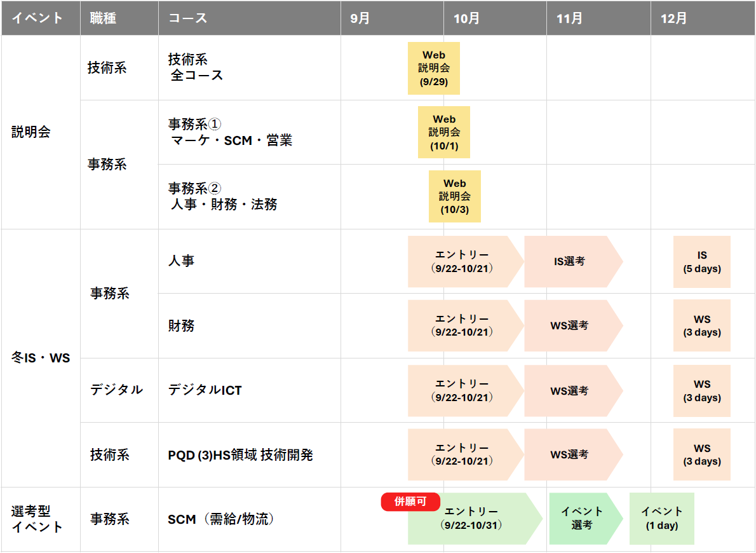Viewport: 756px width, 553px height.
Task: Click the IS選考 arrow block
Action: click(x=570, y=261)
